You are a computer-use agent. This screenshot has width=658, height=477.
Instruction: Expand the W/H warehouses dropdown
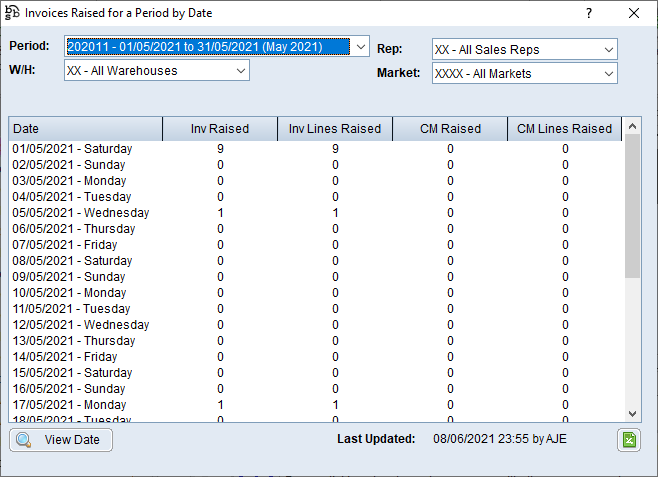[240, 70]
